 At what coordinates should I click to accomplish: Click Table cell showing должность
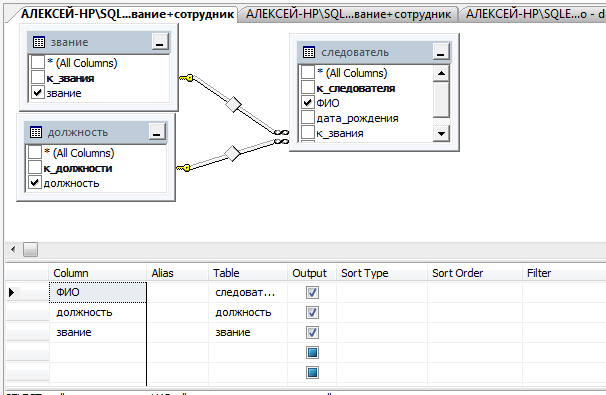[248, 313]
